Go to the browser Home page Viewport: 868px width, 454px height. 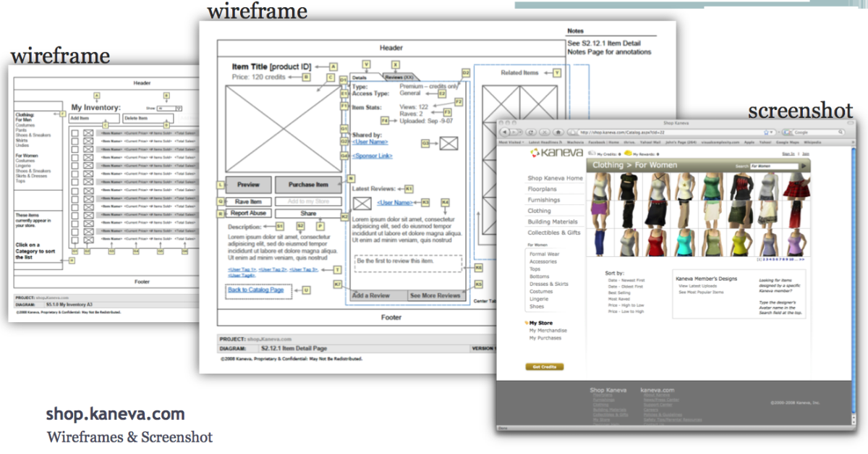[558, 132]
